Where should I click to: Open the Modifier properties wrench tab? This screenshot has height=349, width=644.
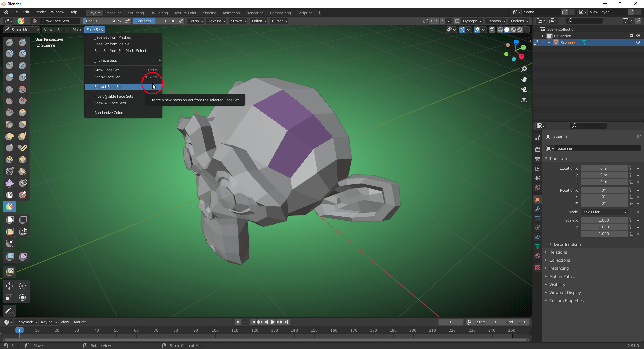click(x=538, y=209)
